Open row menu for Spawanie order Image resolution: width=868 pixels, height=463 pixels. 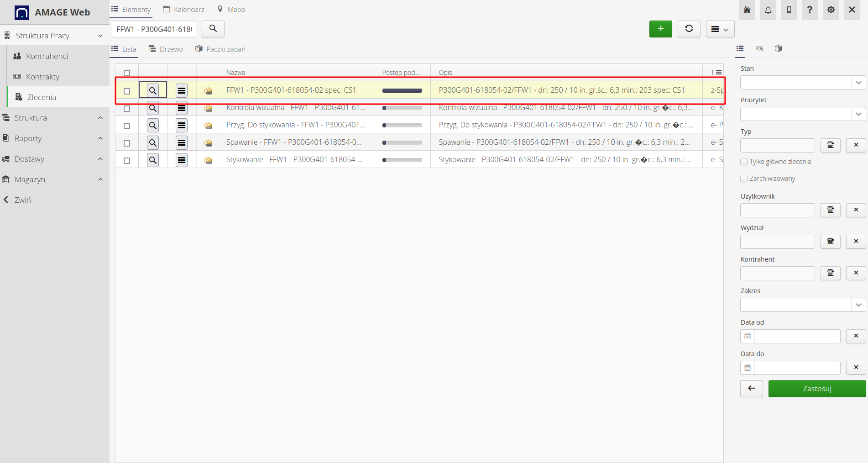[x=182, y=143]
